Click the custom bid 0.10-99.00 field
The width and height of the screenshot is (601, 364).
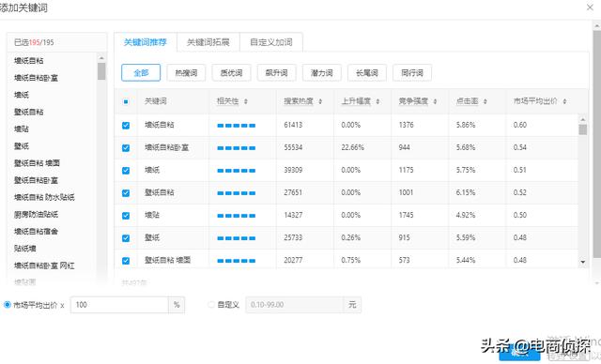[294, 305]
